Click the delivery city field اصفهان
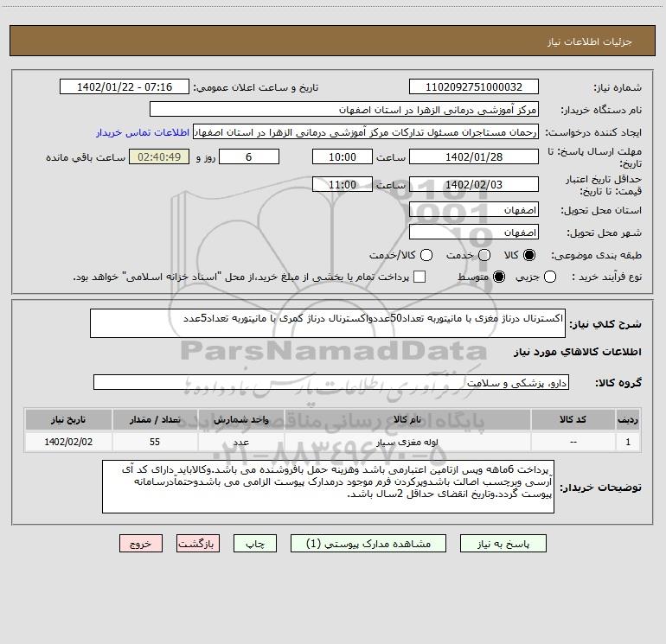 tap(474, 233)
